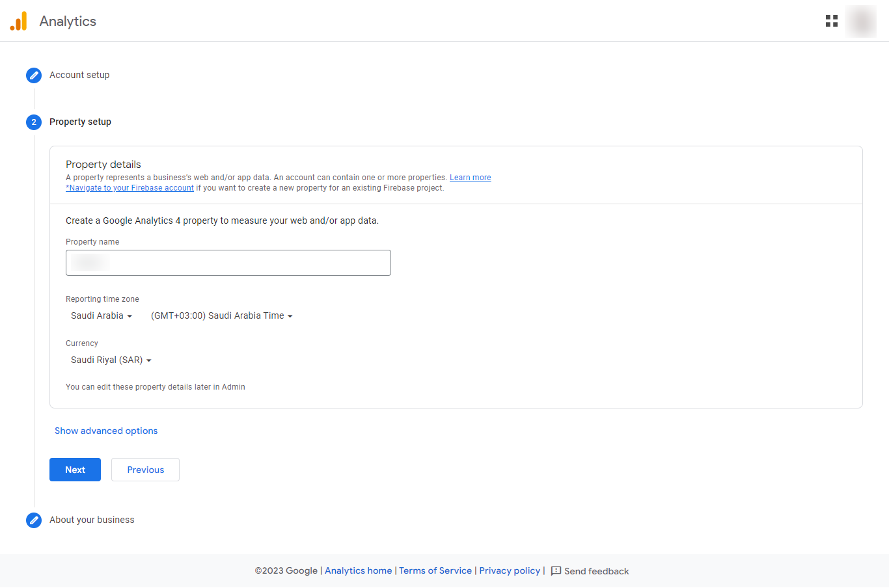Click the Analytics title text in header
The image size is (889, 588).
point(68,21)
